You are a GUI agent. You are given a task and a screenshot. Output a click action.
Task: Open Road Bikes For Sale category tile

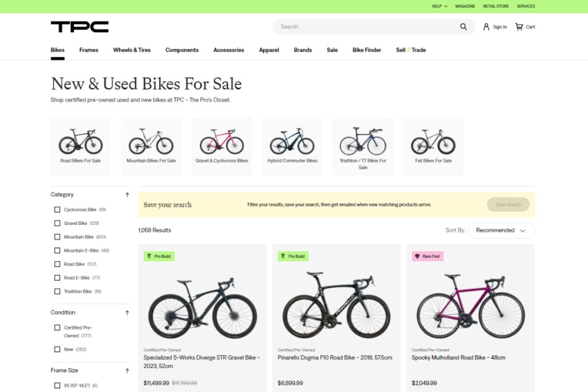[80, 146]
